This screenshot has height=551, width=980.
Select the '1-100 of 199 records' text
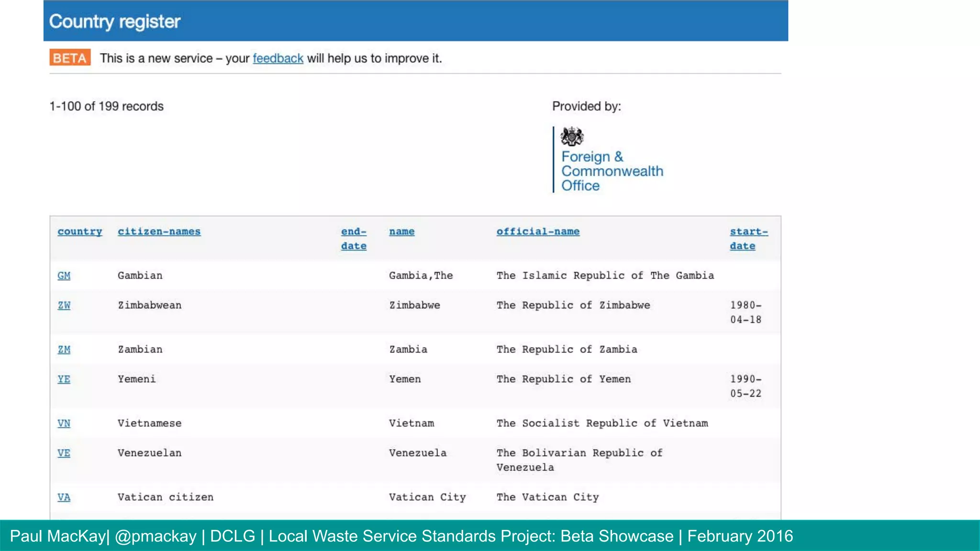[x=107, y=106]
